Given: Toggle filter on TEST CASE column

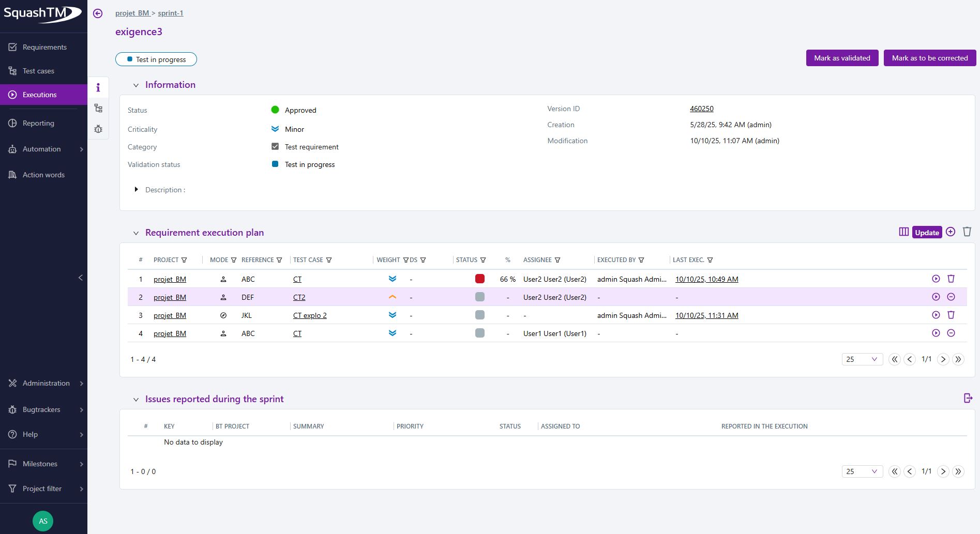Looking at the screenshot, I should point(329,260).
